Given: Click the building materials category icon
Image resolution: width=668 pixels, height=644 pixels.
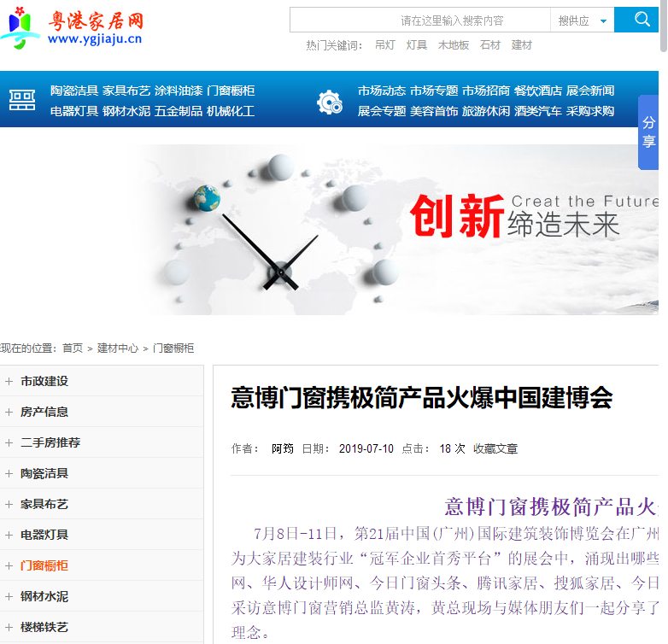Looking at the screenshot, I should tap(22, 101).
